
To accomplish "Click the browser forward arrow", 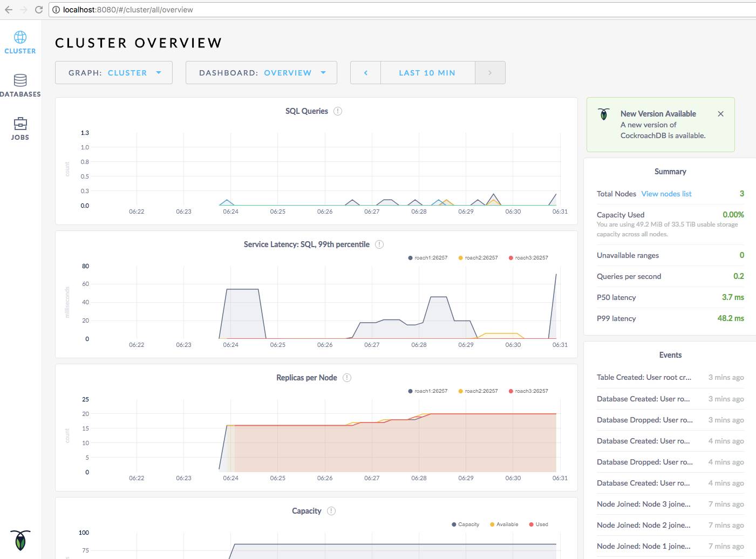I will pos(24,10).
